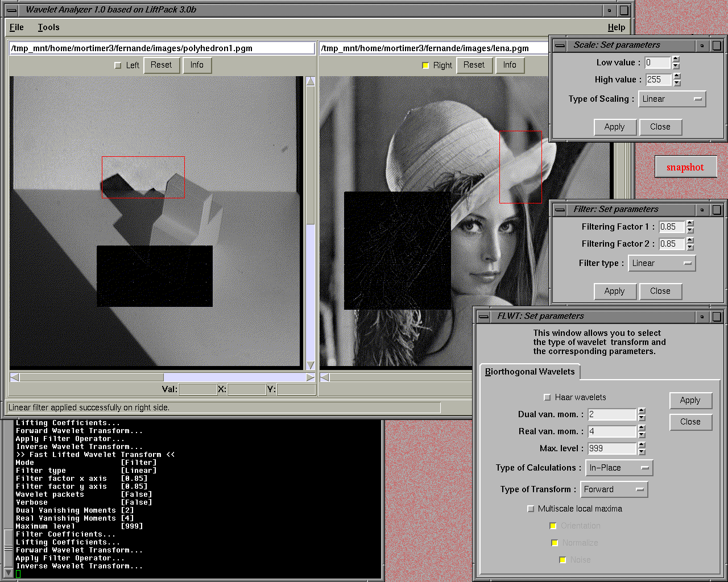Click the Filtering Factor 1 field
Image resolution: width=728 pixels, height=582 pixels.
click(672, 227)
